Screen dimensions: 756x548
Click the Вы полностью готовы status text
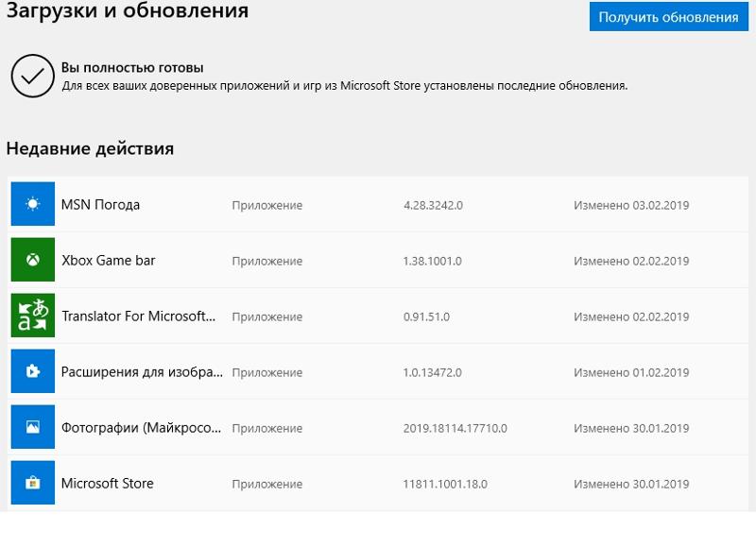pyautogui.click(x=132, y=68)
